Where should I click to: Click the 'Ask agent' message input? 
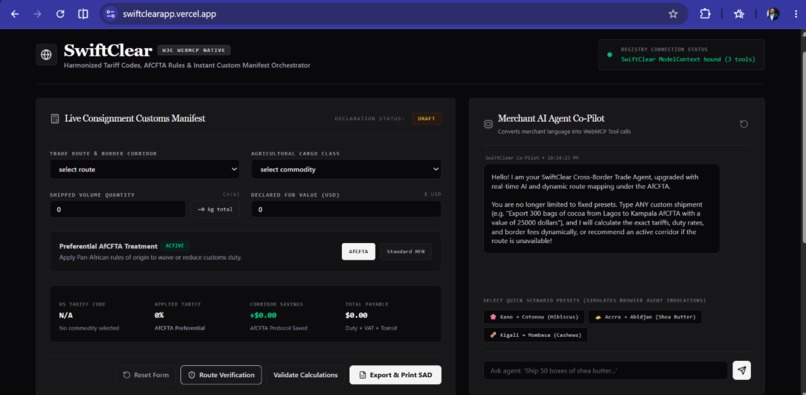(x=606, y=370)
